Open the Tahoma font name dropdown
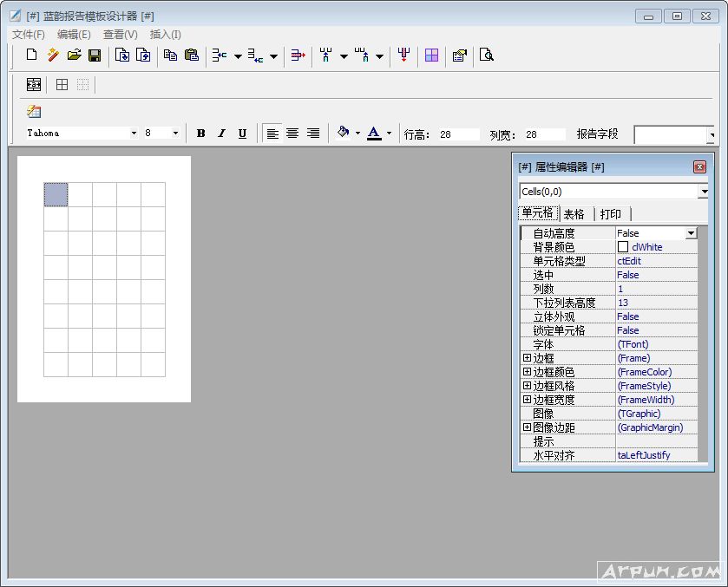Viewport: 728px width, 587px height. coord(134,134)
